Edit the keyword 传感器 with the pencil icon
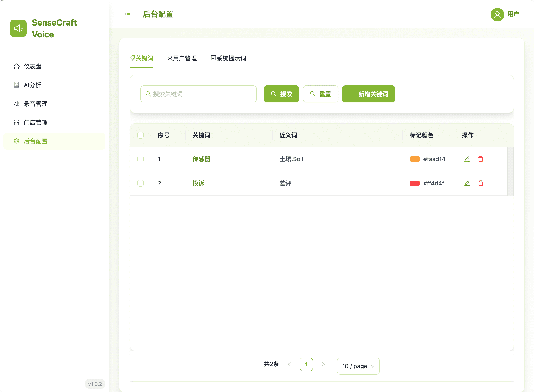534x392 pixels. click(x=467, y=159)
